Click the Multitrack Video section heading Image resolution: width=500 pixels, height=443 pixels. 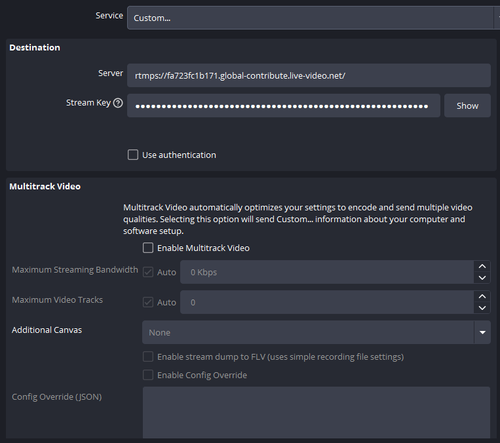45,186
